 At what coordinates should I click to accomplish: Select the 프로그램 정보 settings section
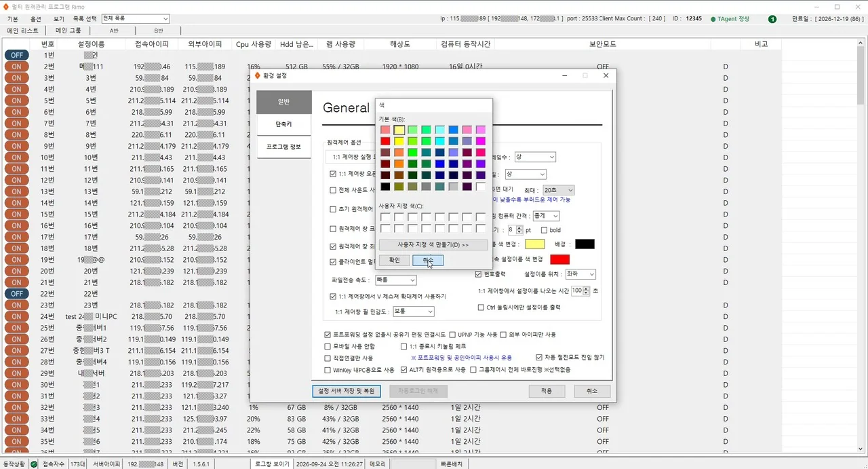(x=283, y=147)
